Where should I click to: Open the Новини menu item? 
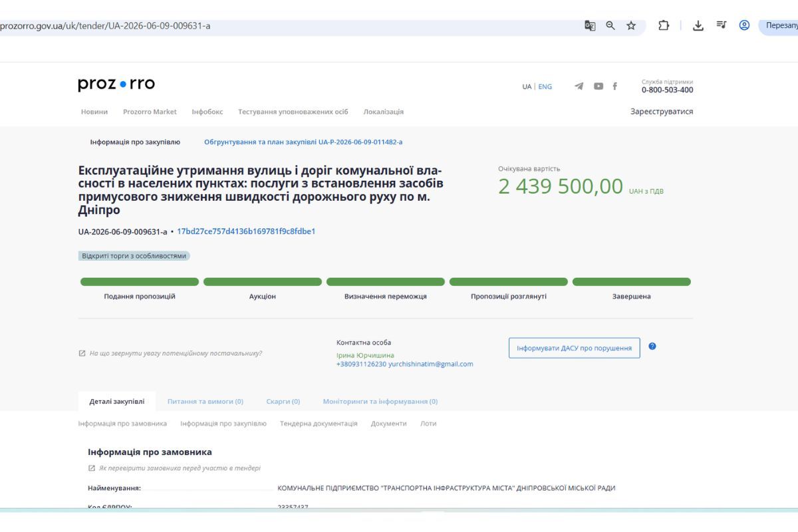click(x=94, y=112)
